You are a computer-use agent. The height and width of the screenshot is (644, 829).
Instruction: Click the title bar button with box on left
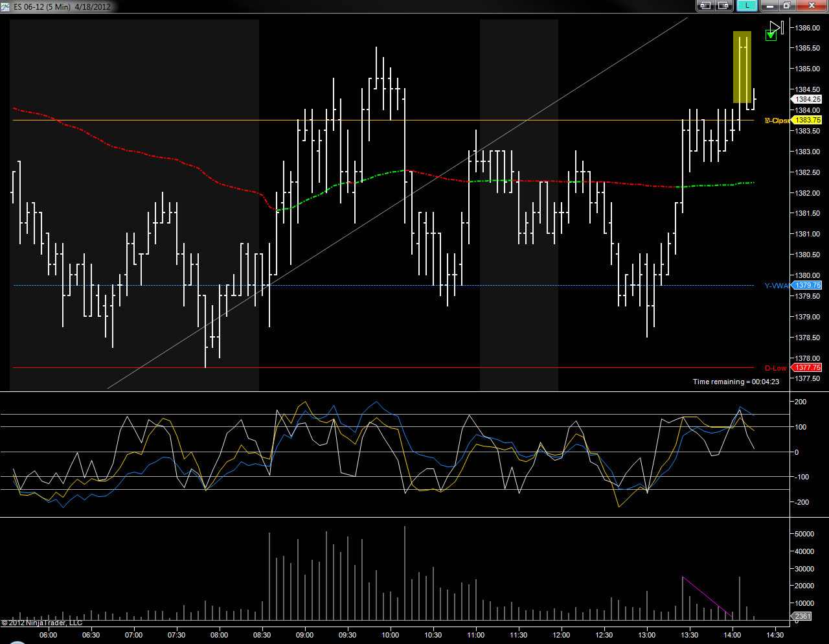(705, 6)
